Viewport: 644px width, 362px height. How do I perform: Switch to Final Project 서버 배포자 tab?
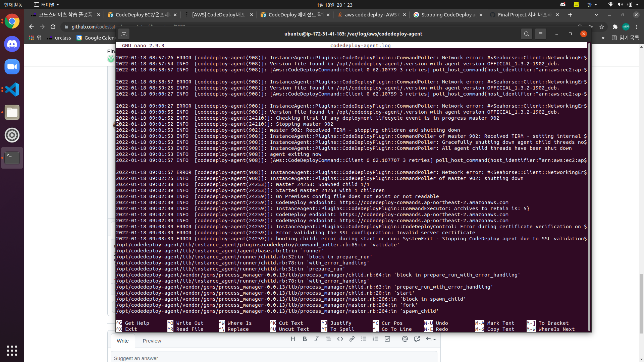[x=524, y=15]
